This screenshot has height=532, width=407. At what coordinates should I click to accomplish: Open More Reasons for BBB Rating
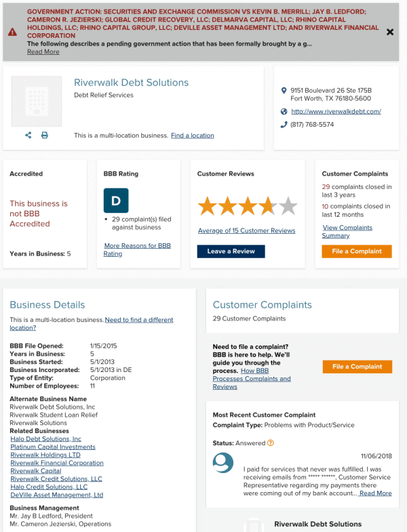point(137,249)
